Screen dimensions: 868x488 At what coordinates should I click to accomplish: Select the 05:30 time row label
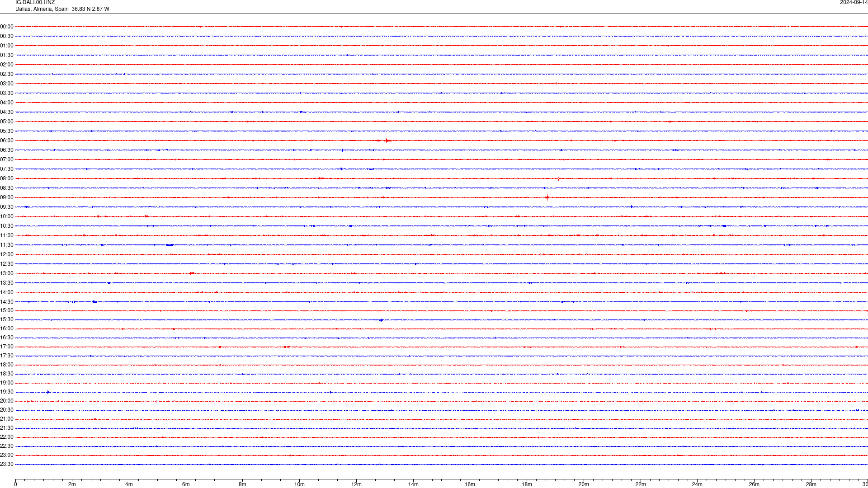tap(7, 131)
